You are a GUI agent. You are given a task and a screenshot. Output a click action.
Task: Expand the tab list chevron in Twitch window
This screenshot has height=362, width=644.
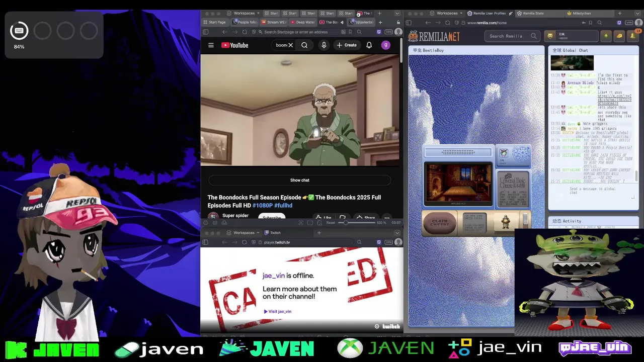[397, 233]
